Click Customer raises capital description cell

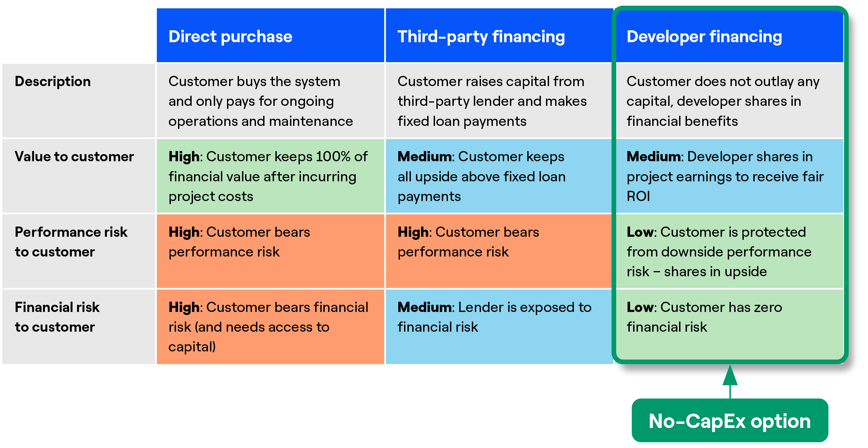click(499, 101)
